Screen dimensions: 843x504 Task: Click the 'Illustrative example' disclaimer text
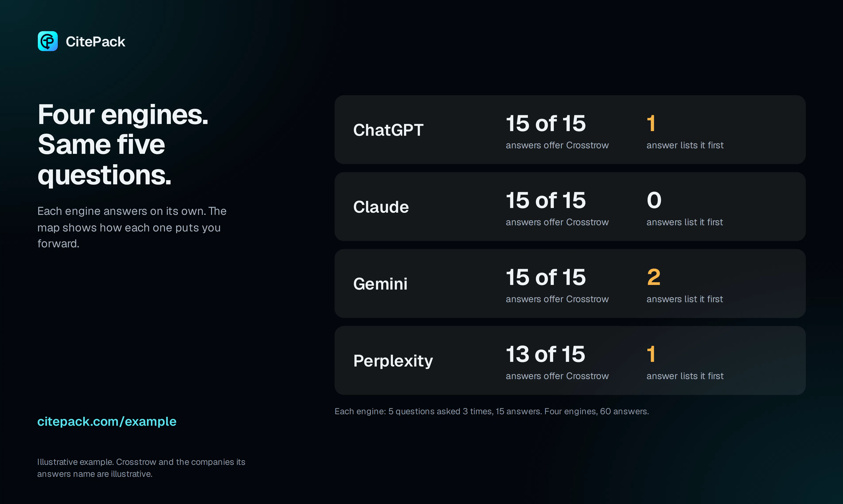point(141,468)
